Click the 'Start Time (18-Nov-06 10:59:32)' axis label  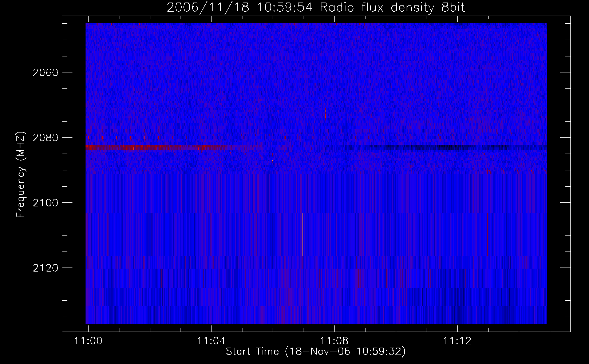pos(316,352)
